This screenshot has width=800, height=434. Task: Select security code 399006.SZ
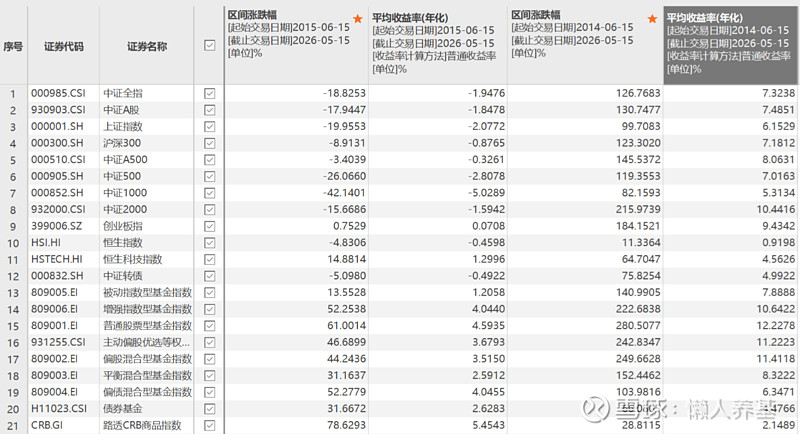[x=56, y=226]
